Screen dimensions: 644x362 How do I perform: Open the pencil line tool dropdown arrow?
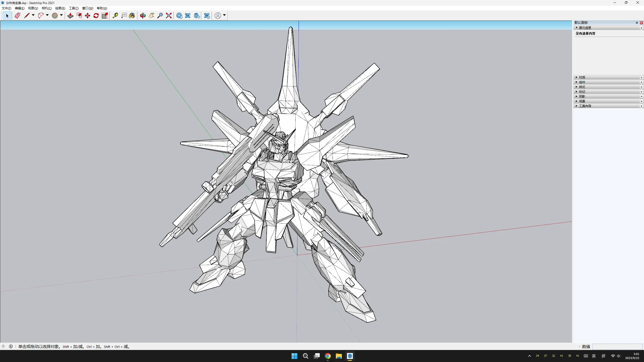[x=33, y=15]
